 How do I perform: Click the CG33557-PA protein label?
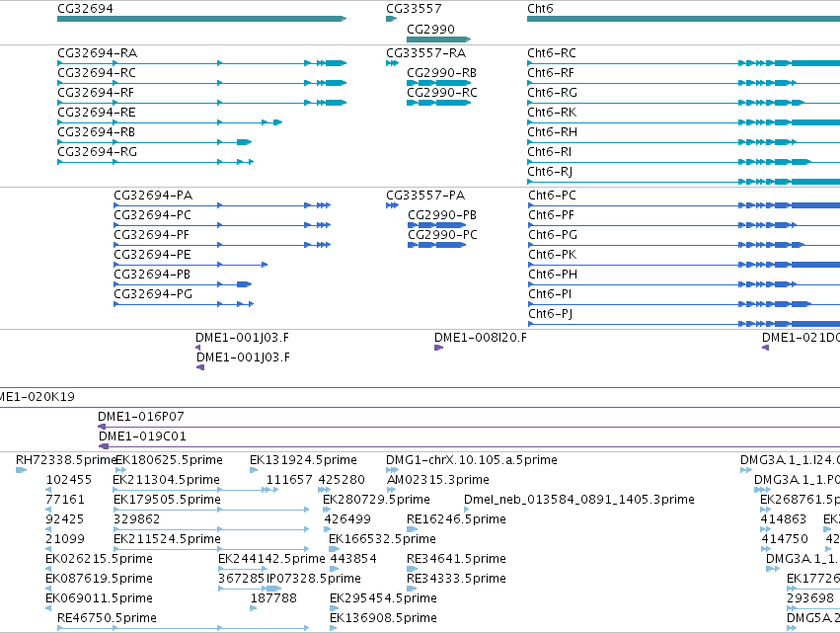(x=425, y=196)
